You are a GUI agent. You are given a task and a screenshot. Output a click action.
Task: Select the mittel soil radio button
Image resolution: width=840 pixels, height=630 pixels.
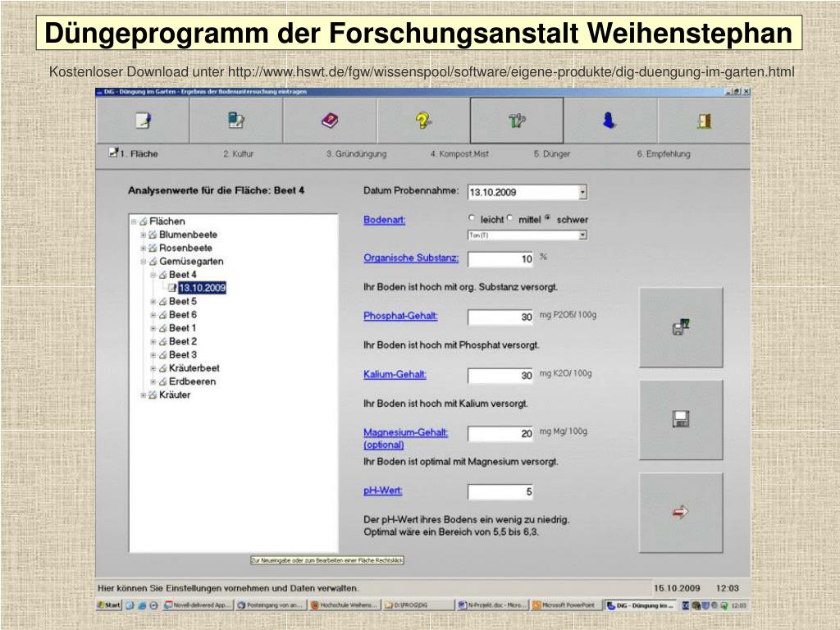click(509, 218)
